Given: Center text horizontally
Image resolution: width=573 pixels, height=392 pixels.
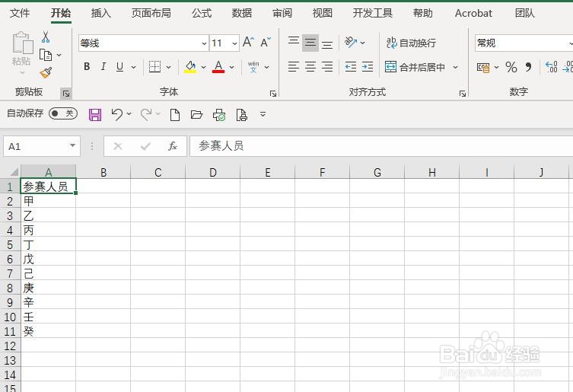Looking at the screenshot, I should coord(310,66).
